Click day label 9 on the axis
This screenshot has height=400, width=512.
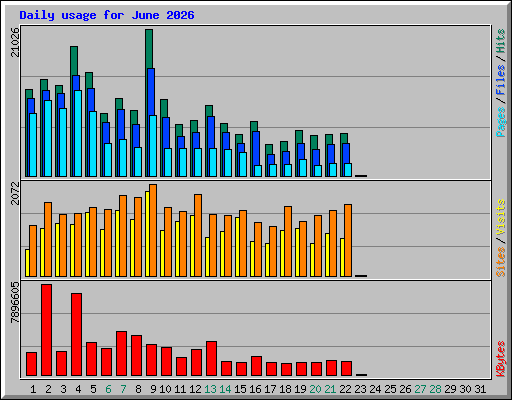coord(153,389)
